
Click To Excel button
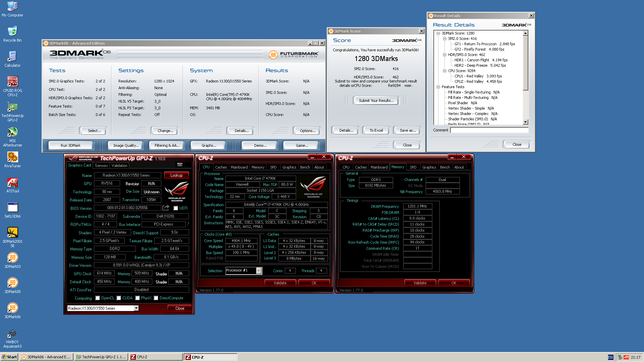pyautogui.click(x=376, y=130)
